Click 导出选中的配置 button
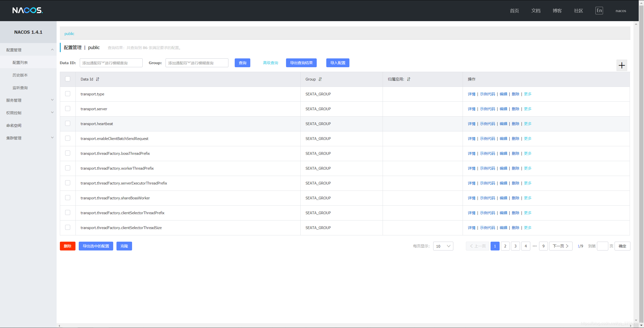644x328 pixels. pyautogui.click(x=96, y=246)
